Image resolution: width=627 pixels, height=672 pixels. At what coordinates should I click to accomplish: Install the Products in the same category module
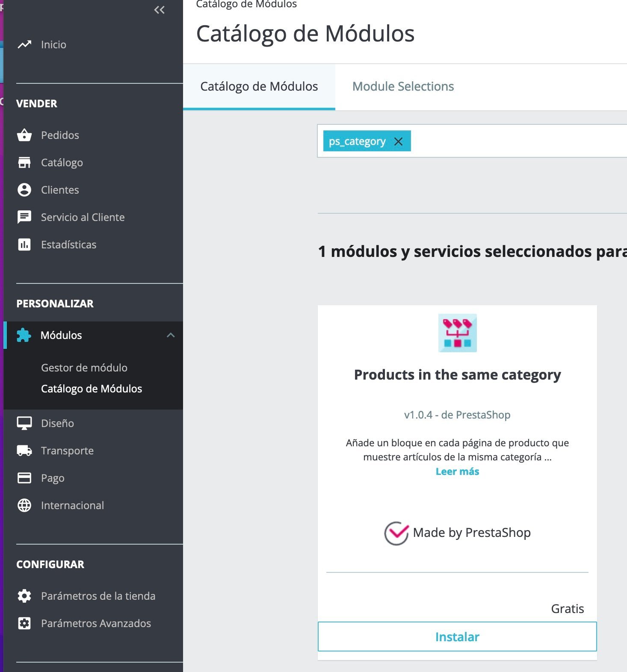457,637
